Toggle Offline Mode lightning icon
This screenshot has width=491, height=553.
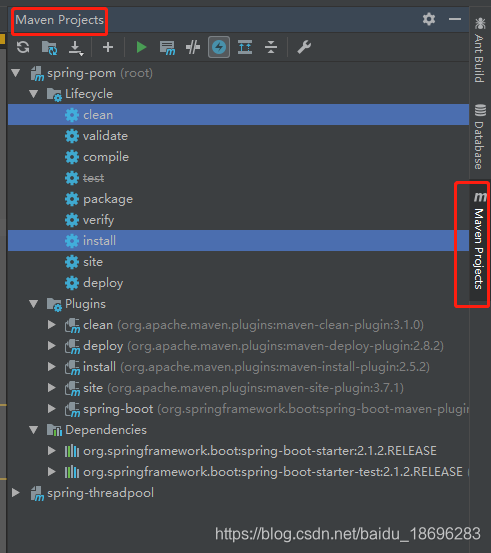point(219,47)
